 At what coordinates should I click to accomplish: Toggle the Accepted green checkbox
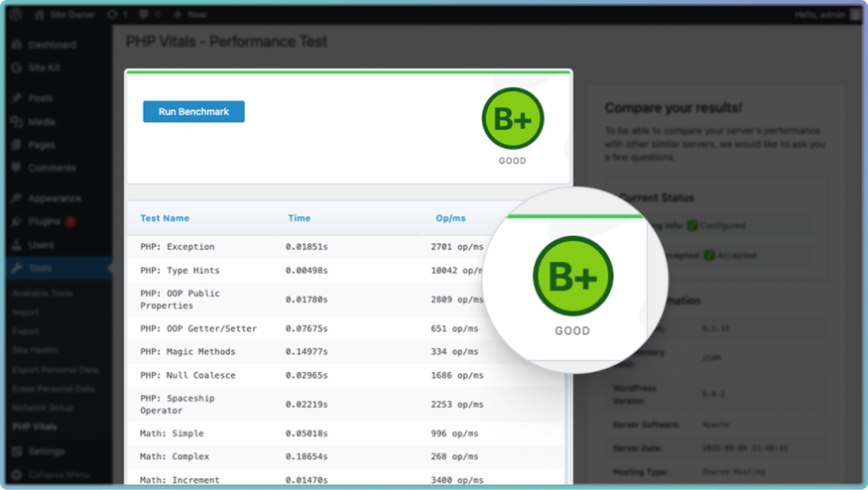point(710,256)
